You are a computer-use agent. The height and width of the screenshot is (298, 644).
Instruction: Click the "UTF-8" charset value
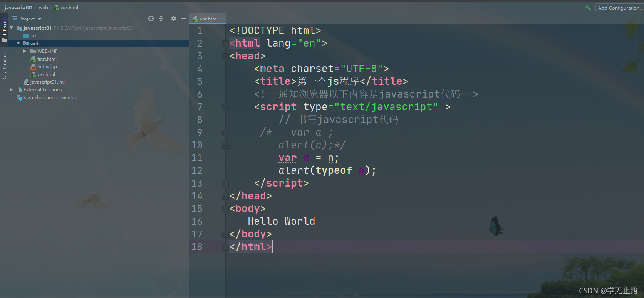[361, 69]
